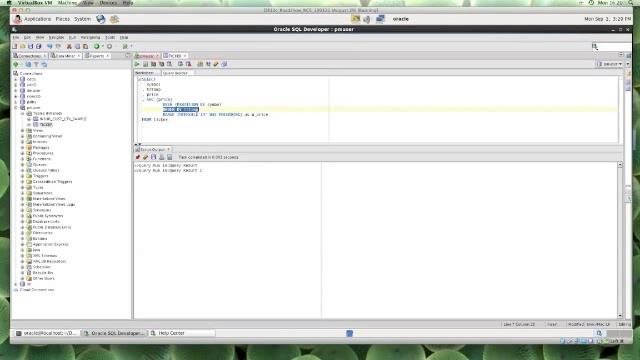Select the Script Output tab
The width and height of the screenshot is (640, 360).
coord(153,149)
